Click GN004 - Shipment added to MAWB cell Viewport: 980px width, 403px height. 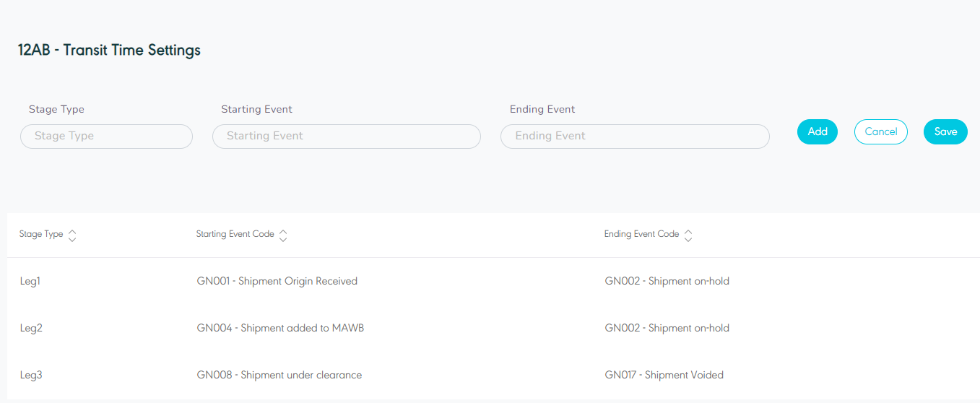pyautogui.click(x=280, y=328)
